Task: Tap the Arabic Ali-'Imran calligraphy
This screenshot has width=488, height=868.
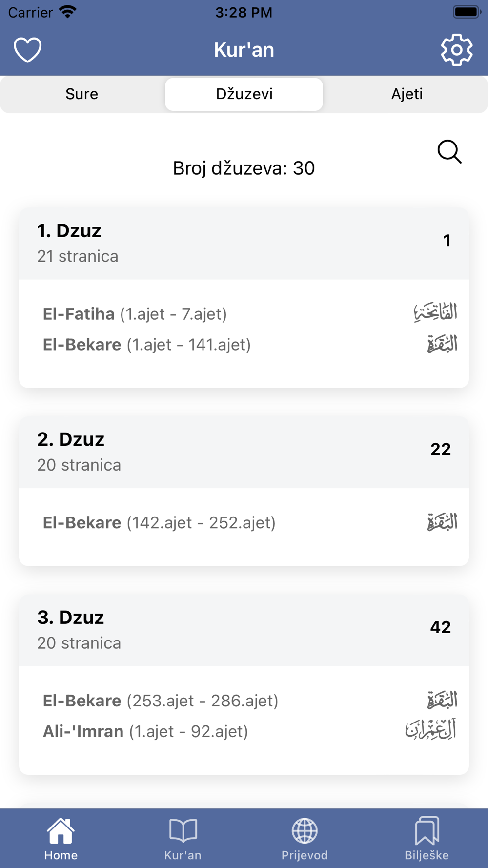Action: click(431, 730)
